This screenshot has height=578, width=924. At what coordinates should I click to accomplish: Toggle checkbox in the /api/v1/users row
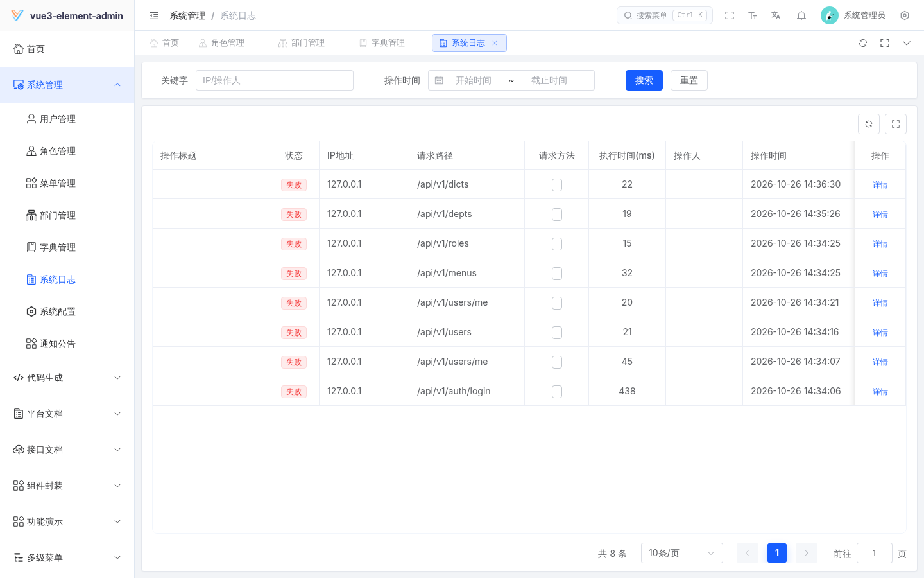click(557, 333)
